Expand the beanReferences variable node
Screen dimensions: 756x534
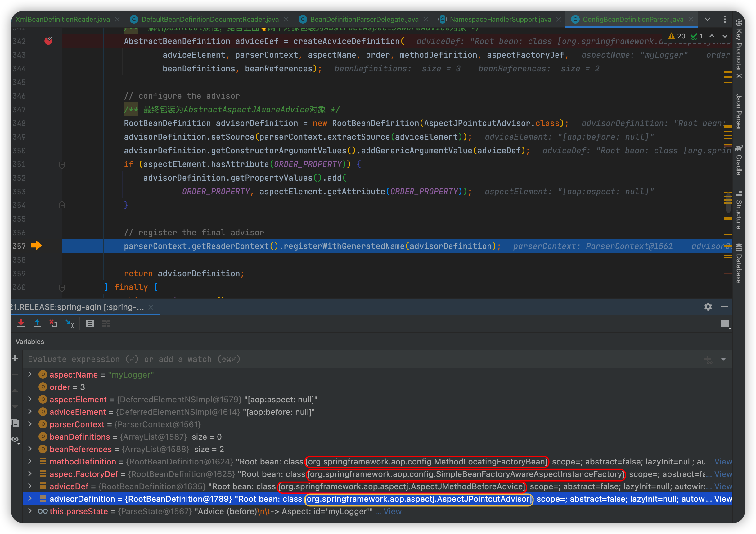30,449
